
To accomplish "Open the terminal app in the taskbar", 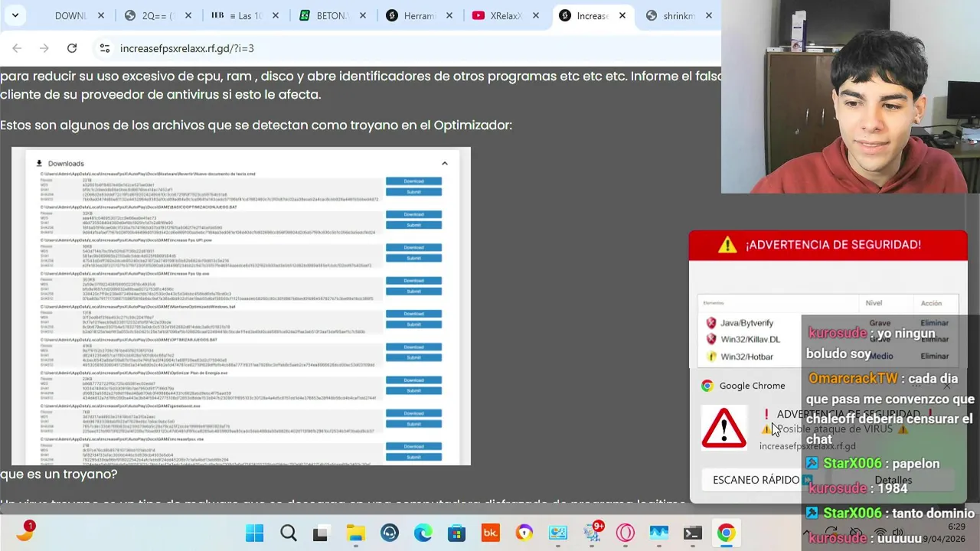I will pyautogui.click(x=693, y=533).
